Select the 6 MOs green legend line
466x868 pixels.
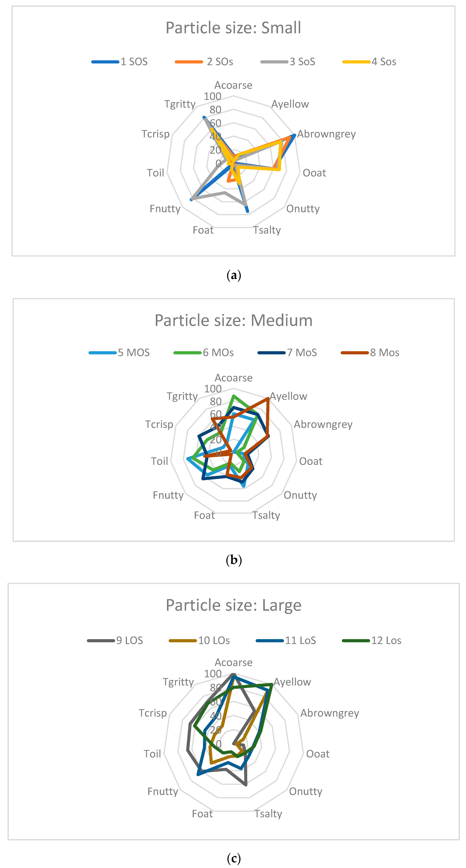(x=187, y=353)
